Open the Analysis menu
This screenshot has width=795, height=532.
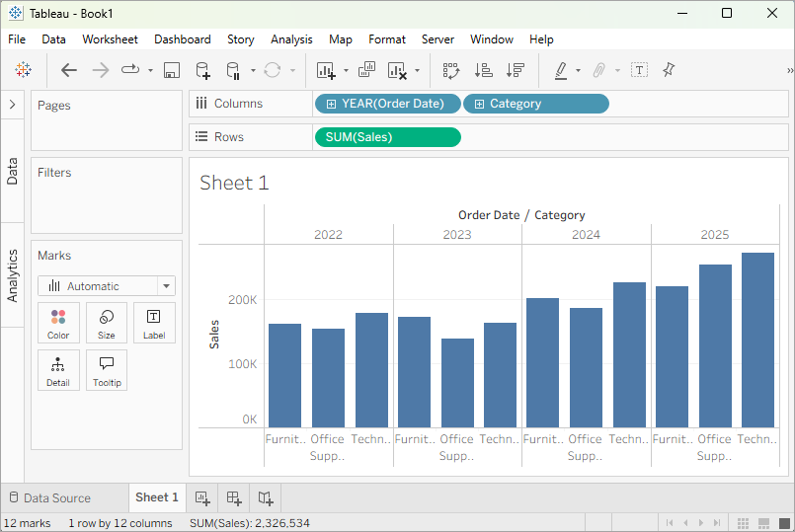coord(291,39)
